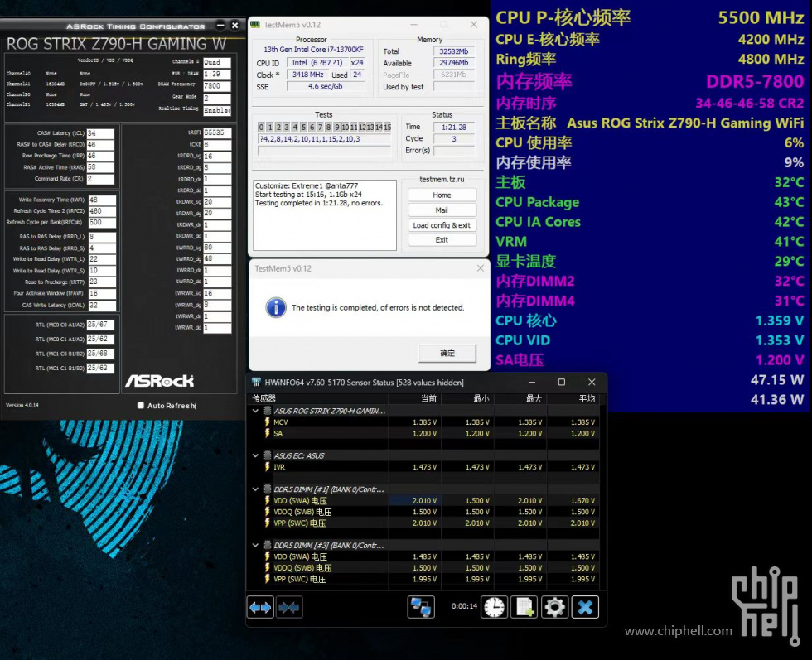
Task: Select VPP (SWC) 电压 row under DIMM [#3]
Action: [423, 579]
